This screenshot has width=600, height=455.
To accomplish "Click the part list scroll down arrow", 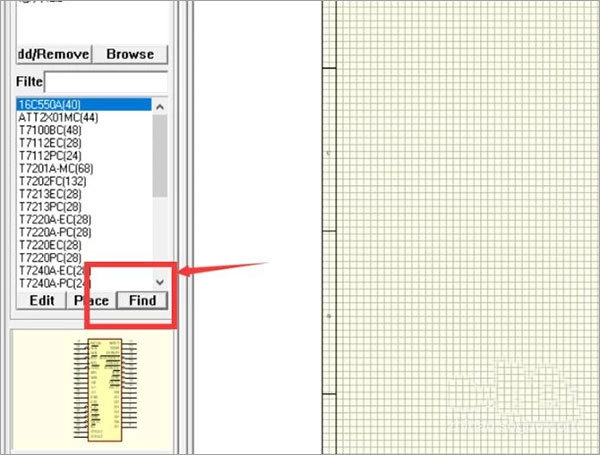I will (160, 281).
